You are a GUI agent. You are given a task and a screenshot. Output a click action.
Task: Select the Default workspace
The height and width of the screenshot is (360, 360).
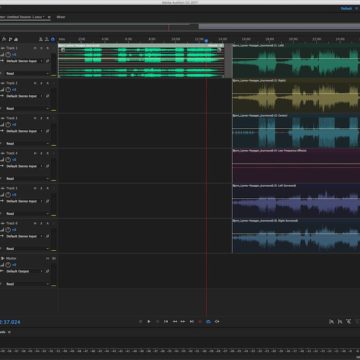pos(346,9)
